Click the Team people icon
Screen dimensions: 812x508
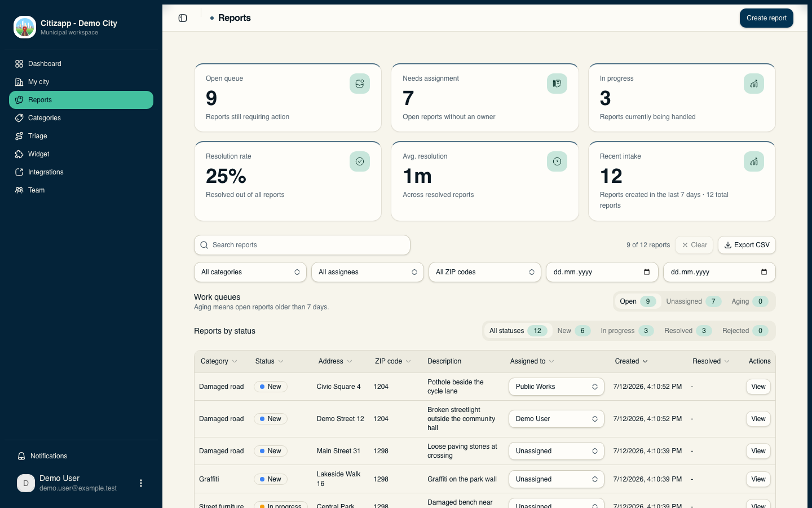tap(19, 190)
